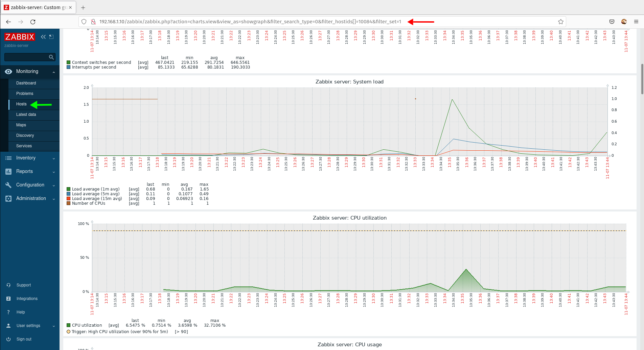Open Problems under Monitoring
644x350 pixels.
click(x=25, y=94)
